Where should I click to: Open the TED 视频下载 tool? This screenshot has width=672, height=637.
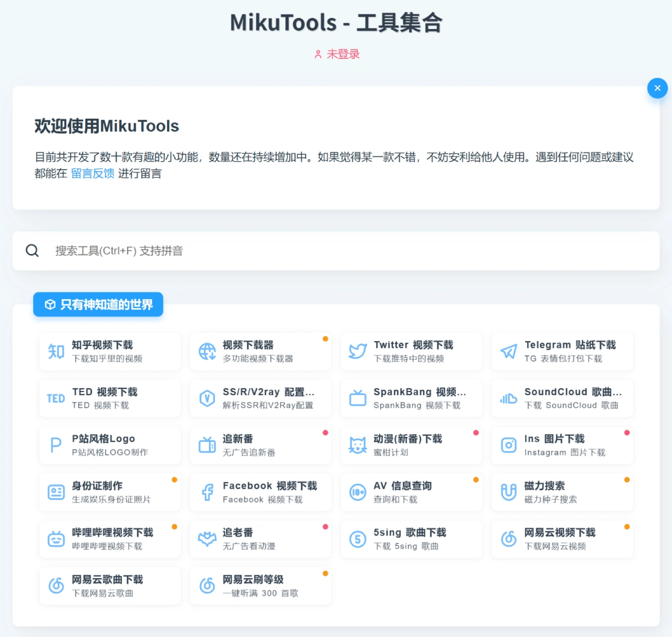(x=110, y=398)
